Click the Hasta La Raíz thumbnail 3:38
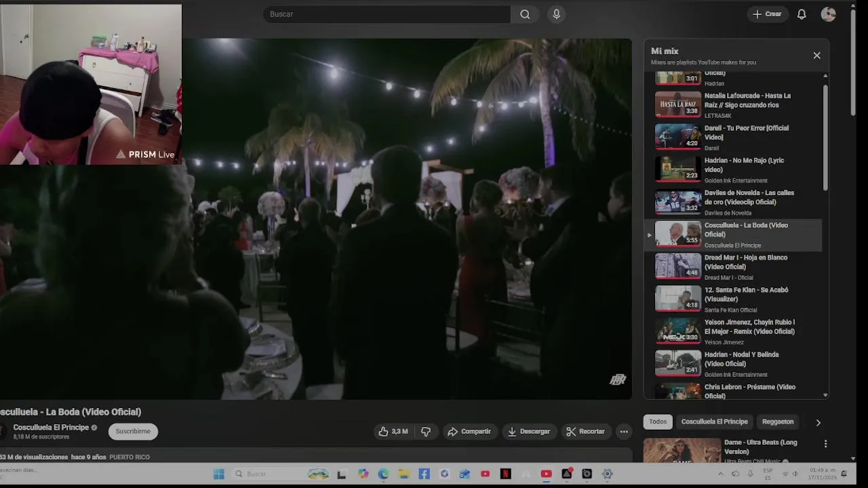The image size is (868, 488). pyautogui.click(x=678, y=104)
